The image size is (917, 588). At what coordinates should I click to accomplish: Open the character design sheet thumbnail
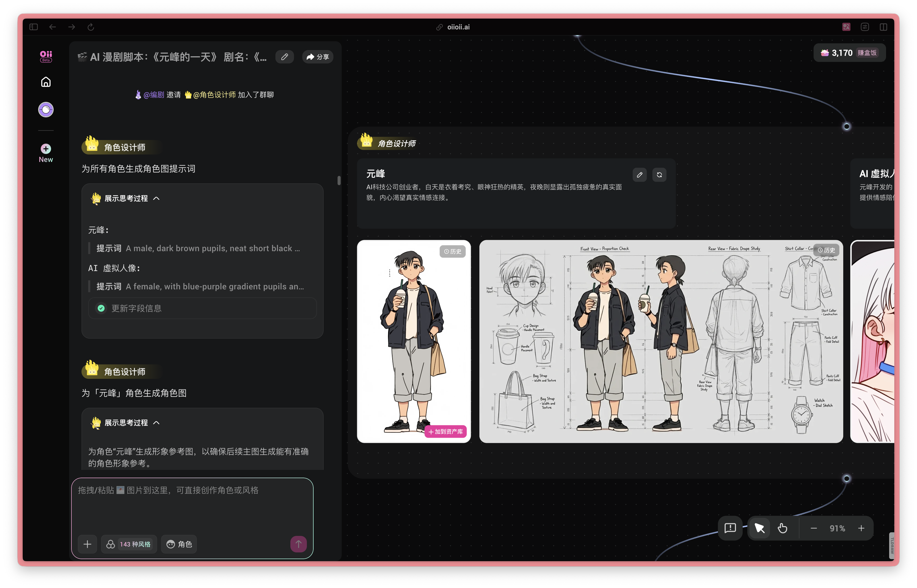tap(661, 341)
